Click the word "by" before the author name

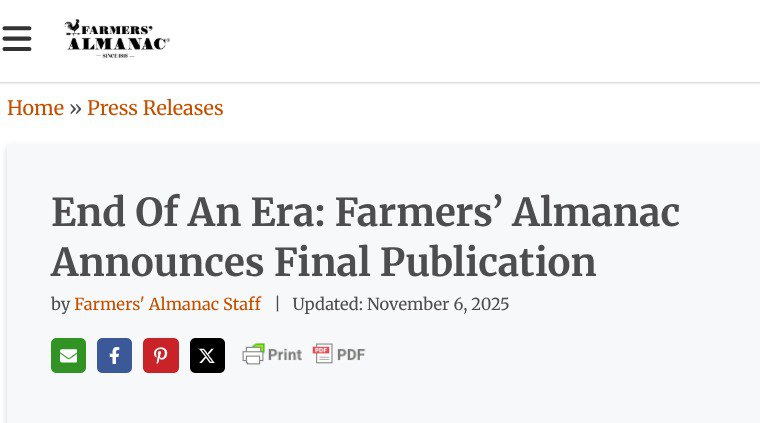[60, 304]
